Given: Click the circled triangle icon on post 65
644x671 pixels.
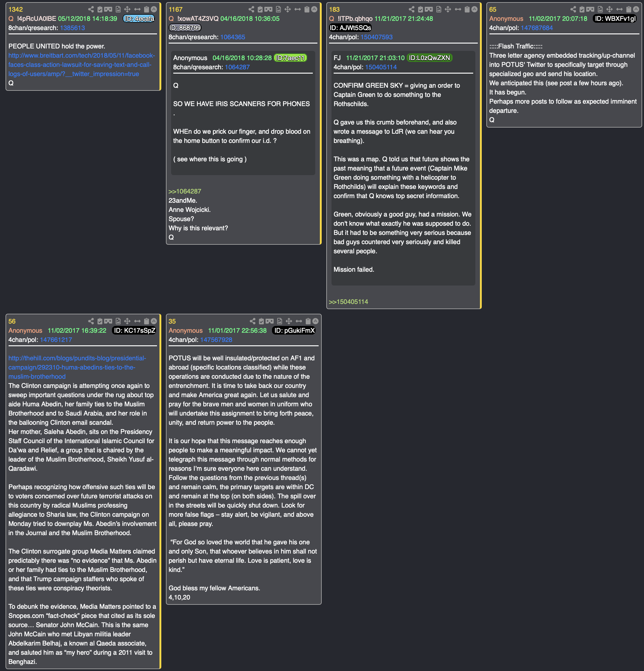Looking at the screenshot, I should tap(636, 9).
